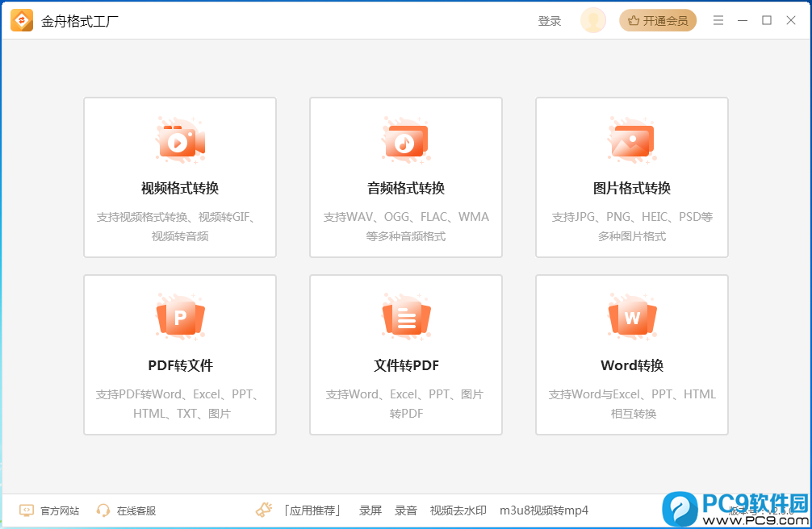Click the 等多种音频格式 description text
This screenshot has width=812, height=529.
tap(406, 236)
